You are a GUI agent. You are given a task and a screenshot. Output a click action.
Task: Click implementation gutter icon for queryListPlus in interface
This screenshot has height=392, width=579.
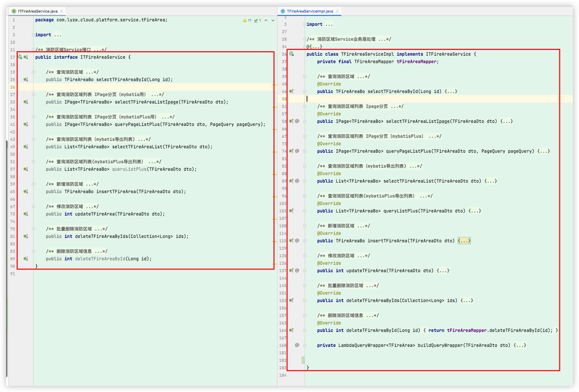[x=26, y=169]
